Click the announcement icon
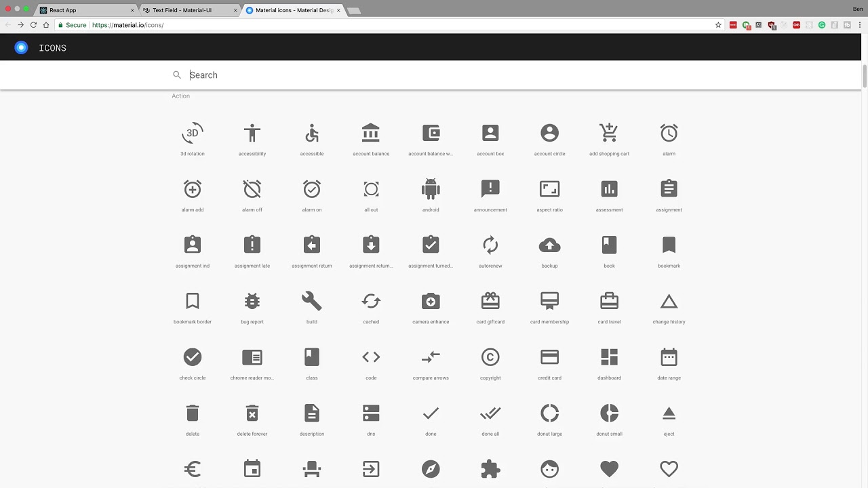868x488 pixels. (x=490, y=188)
